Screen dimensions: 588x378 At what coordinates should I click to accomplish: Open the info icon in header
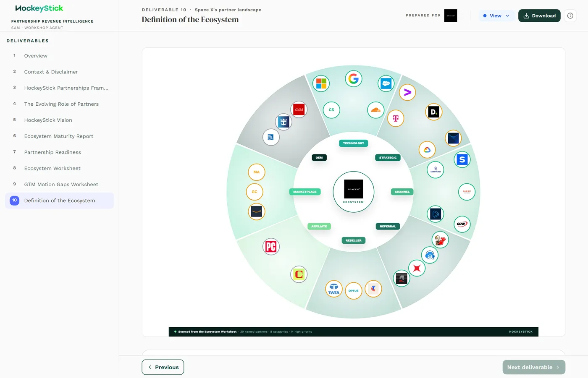point(570,16)
